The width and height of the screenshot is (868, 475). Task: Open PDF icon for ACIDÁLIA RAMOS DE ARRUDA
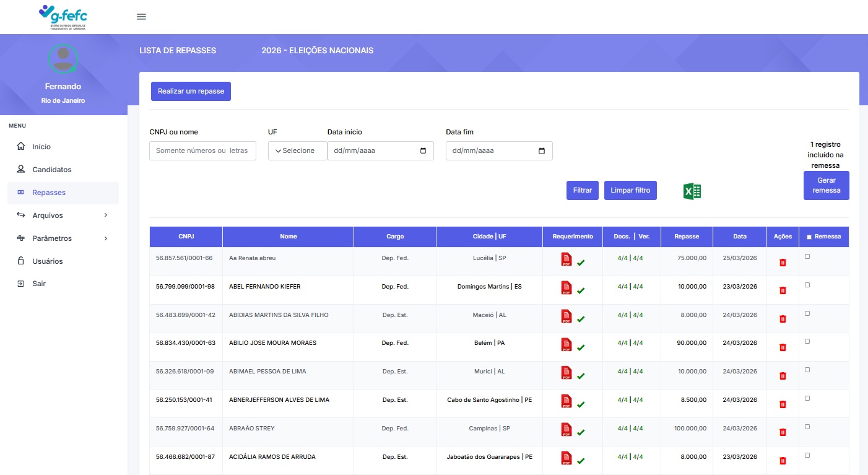click(566, 458)
